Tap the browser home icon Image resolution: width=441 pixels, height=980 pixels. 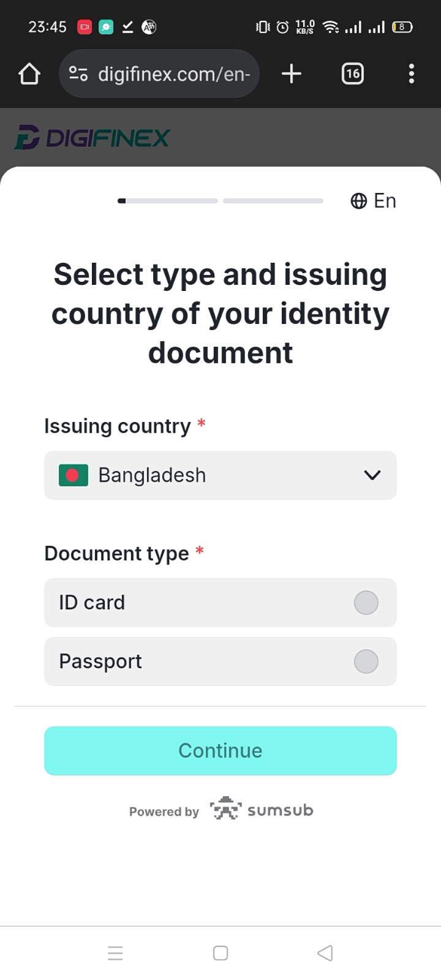[29, 74]
